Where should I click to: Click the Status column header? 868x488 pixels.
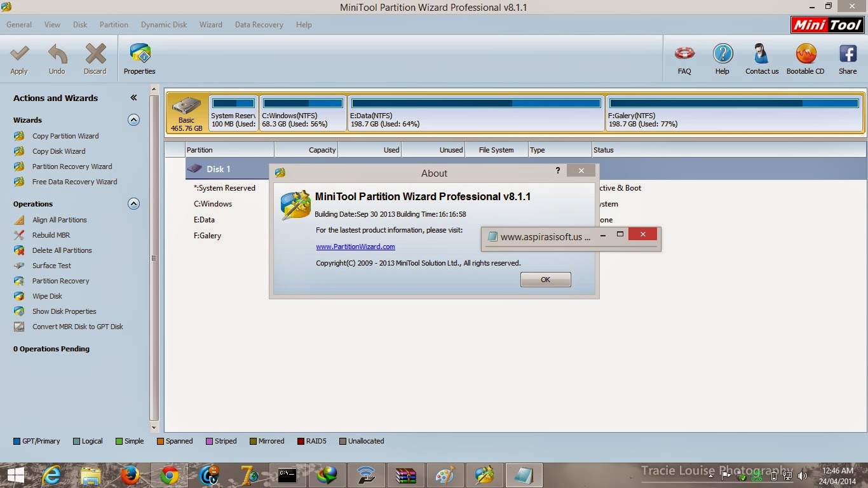pos(729,150)
